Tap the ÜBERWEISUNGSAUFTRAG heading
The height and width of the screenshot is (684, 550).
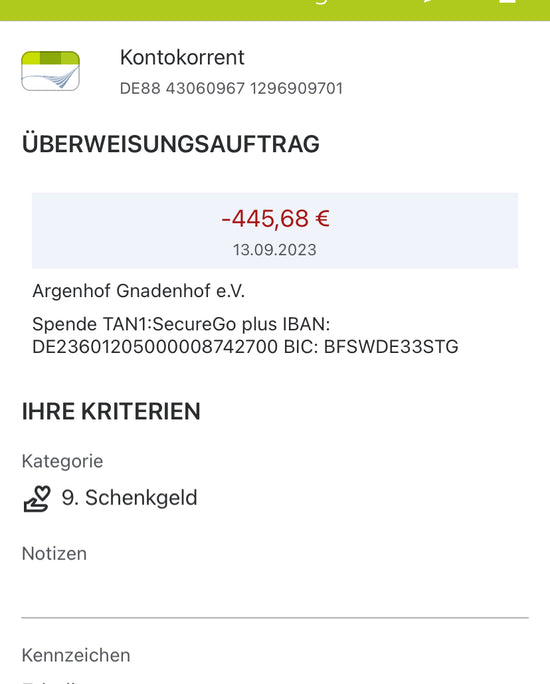(171, 144)
